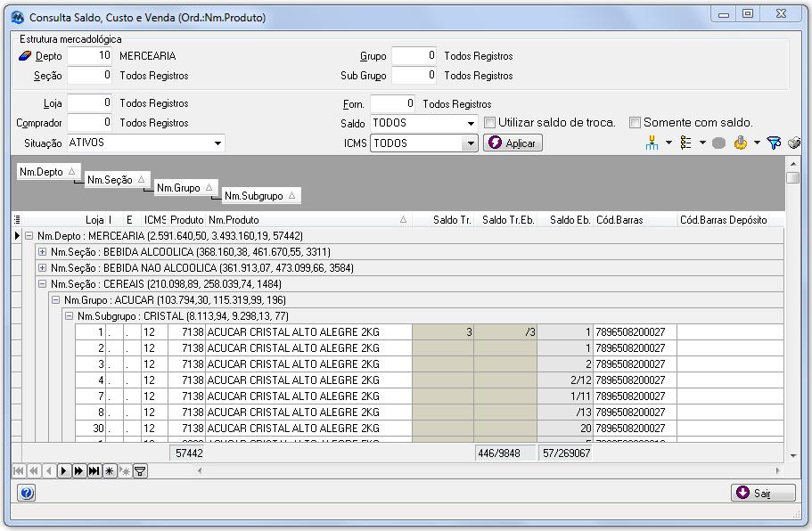Click the gray round toolbar icon

click(718, 143)
